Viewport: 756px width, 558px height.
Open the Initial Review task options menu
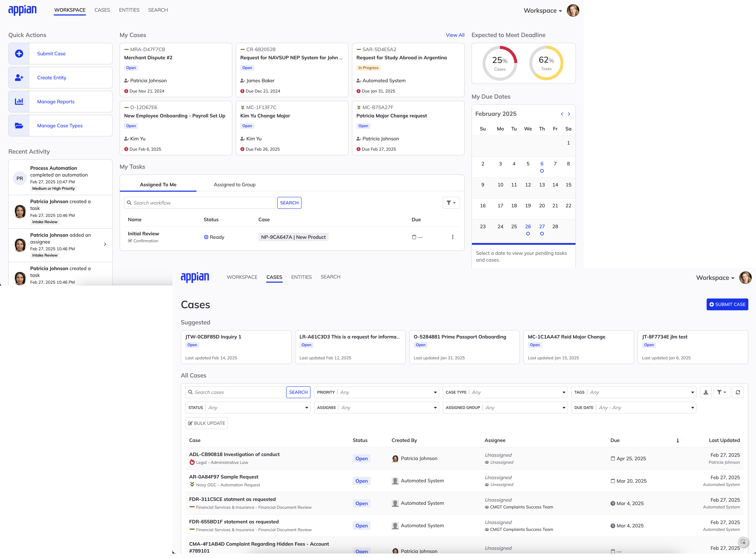pos(452,237)
